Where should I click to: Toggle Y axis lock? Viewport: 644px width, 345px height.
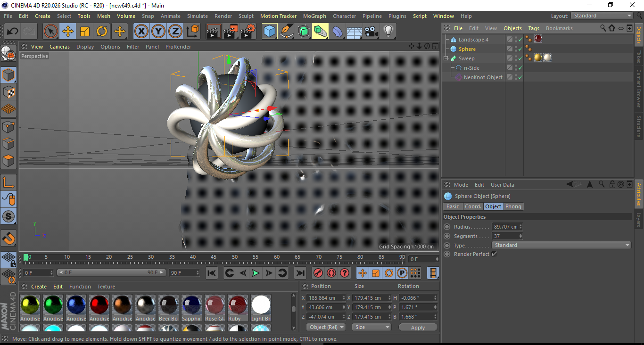(x=158, y=32)
